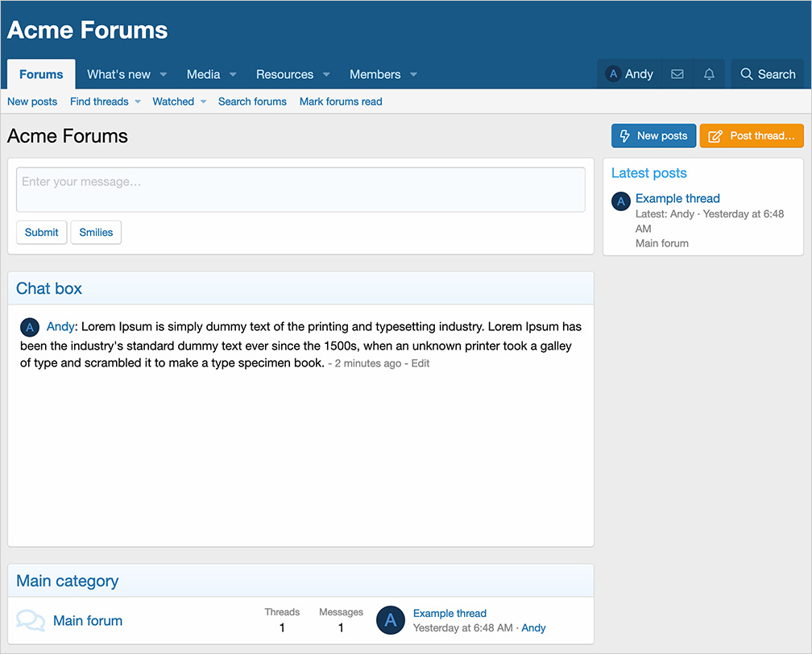The width and height of the screenshot is (812, 654).
Task: Open the Smilies picker button
Action: click(x=96, y=232)
